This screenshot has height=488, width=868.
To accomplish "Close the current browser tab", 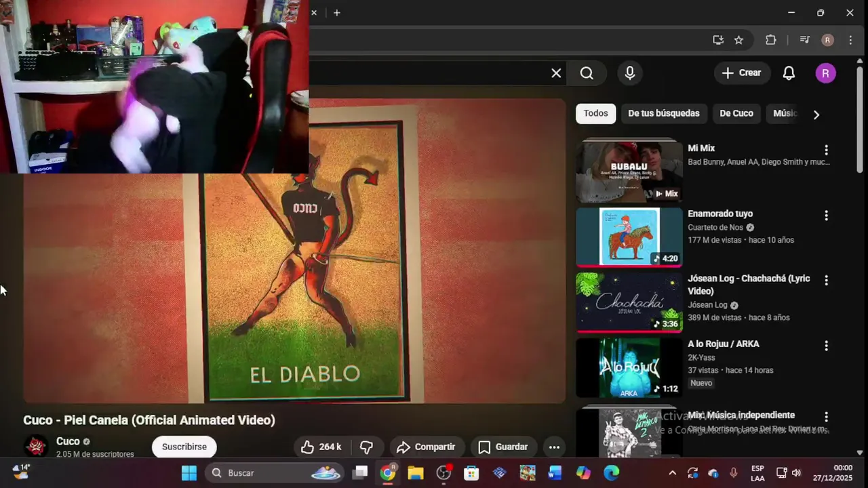I will point(314,12).
